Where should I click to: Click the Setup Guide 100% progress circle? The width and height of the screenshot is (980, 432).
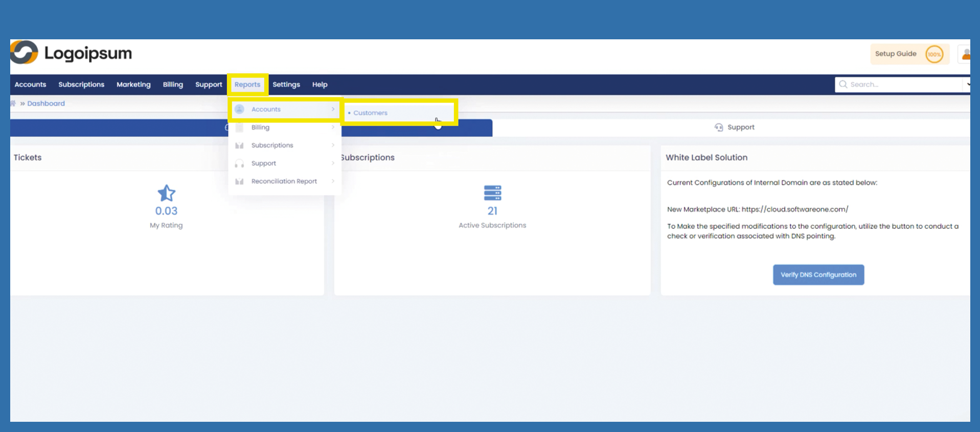pos(934,54)
